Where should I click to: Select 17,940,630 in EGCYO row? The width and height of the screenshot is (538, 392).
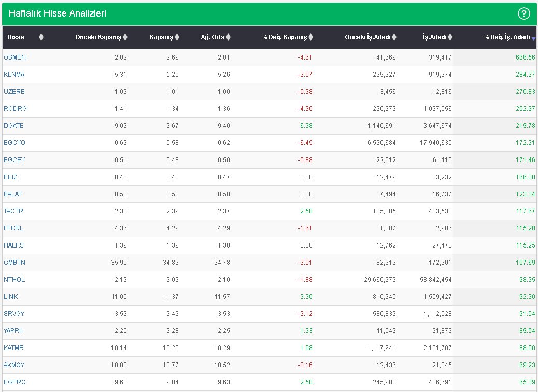coord(436,143)
